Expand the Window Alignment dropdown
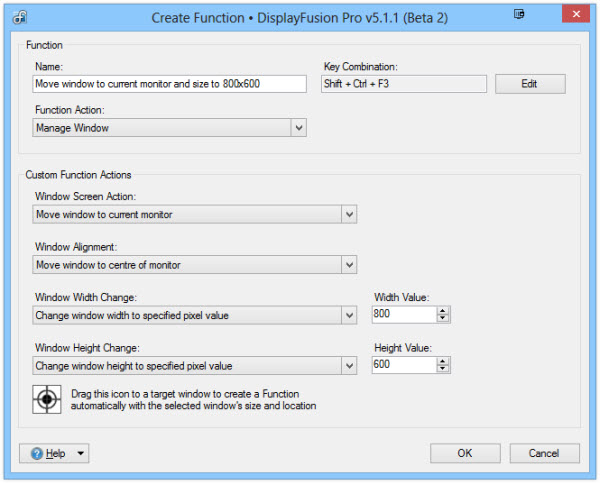Image resolution: width=600 pixels, height=483 pixels. [349, 265]
